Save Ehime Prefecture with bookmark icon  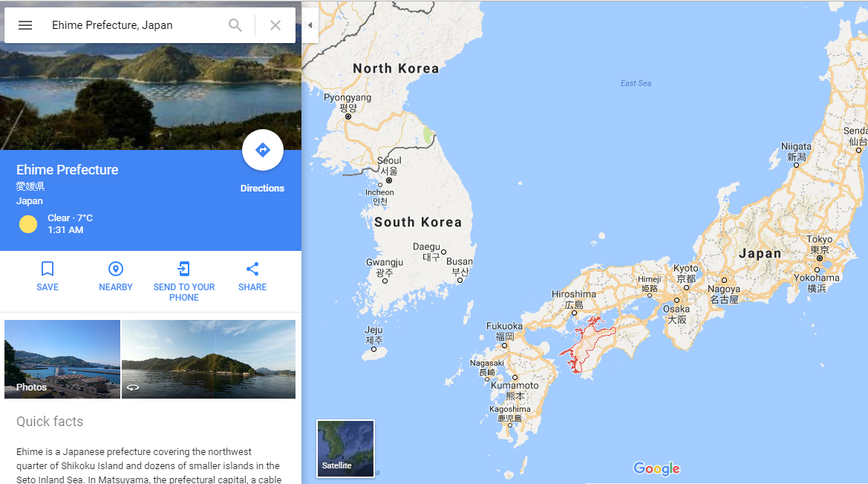[48, 269]
